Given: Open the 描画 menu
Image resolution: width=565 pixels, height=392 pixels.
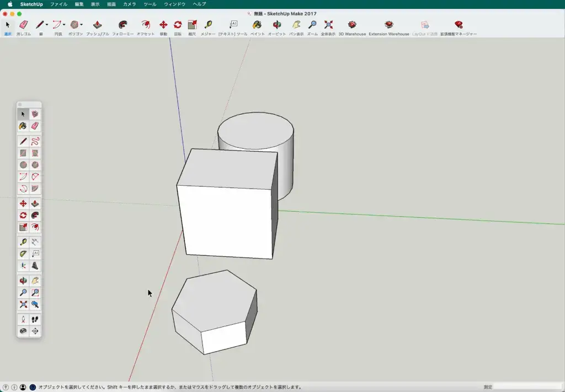Looking at the screenshot, I should pos(111,4).
